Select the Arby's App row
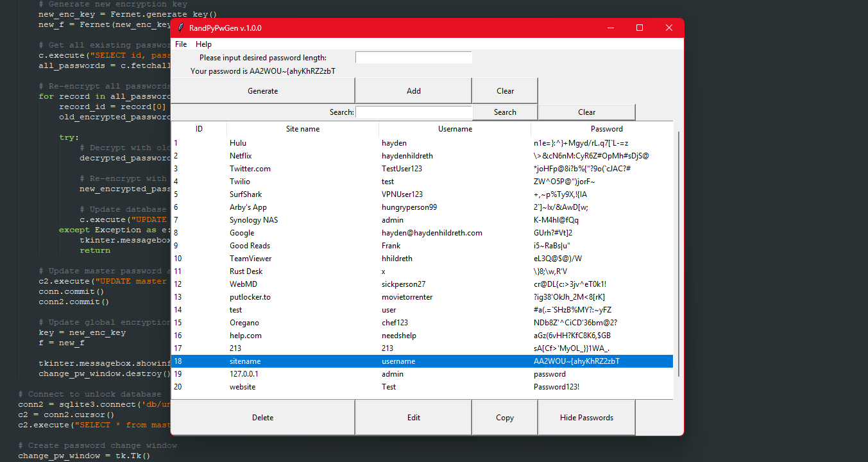Screen dimensions: 868x462 pos(422,207)
